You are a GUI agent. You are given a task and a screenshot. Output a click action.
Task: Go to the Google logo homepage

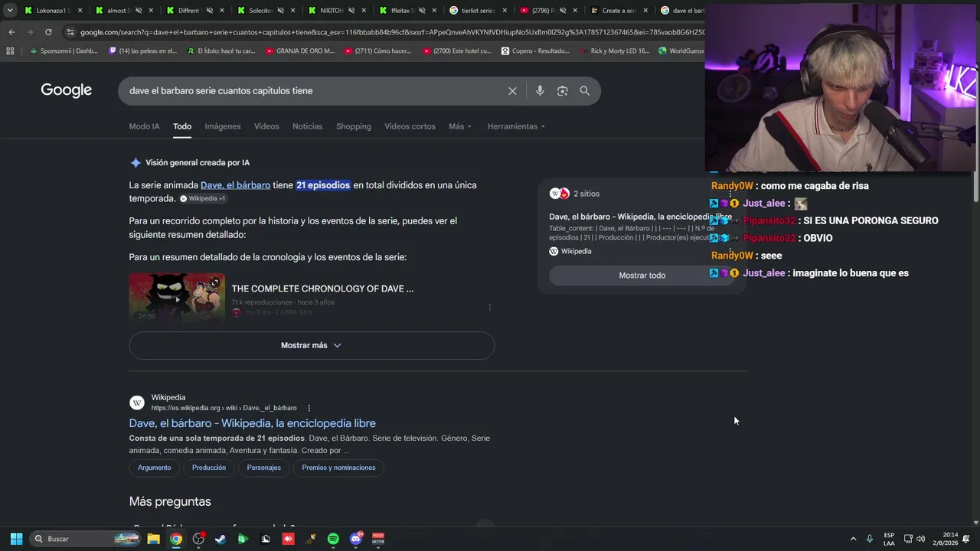[x=67, y=90]
